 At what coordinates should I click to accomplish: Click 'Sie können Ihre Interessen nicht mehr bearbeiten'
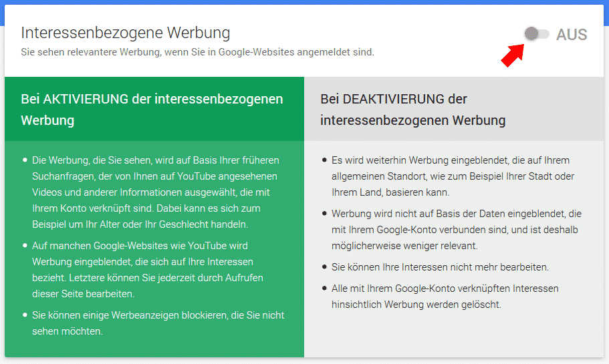click(x=440, y=267)
